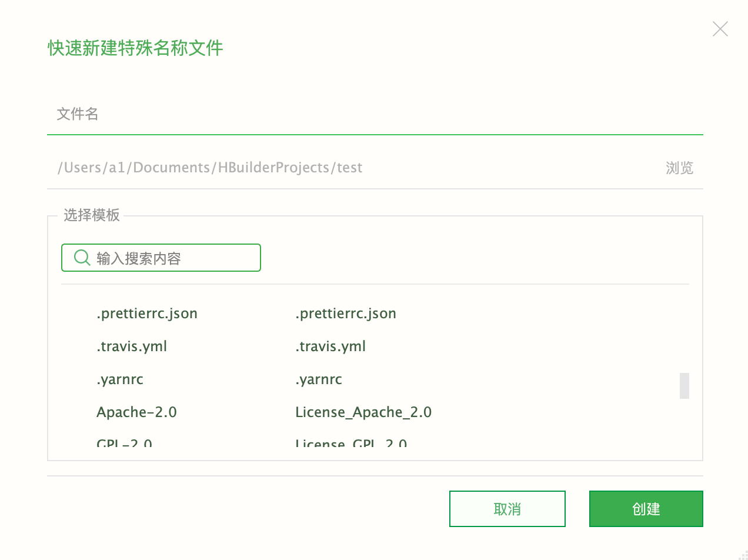Screen dimensions: 748x560
Task: Select the Apache-2.0 license template
Action: click(136, 412)
